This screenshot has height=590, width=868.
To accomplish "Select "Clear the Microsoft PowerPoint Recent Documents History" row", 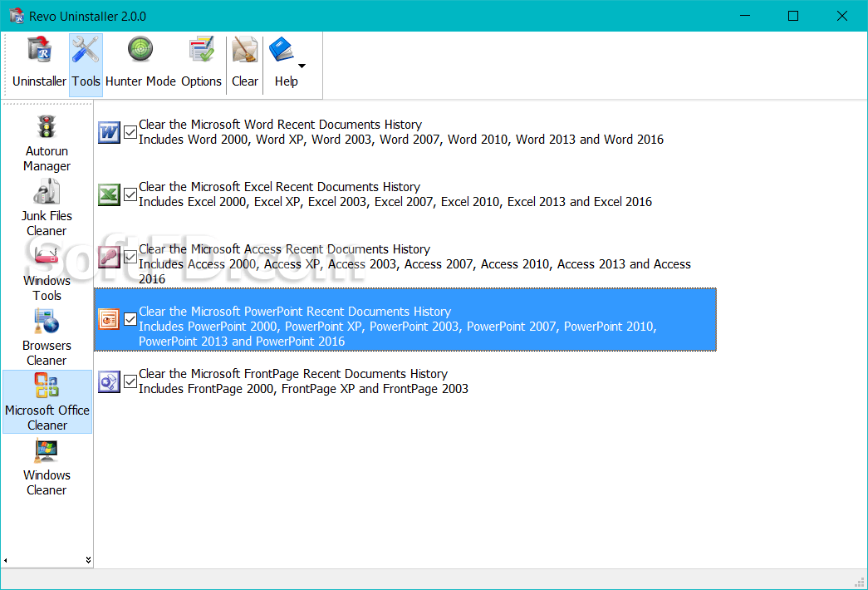I will tap(405, 320).
